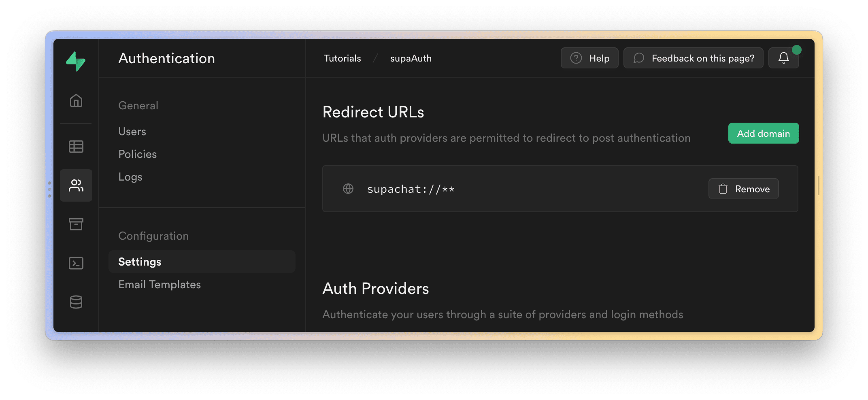Image resolution: width=868 pixels, height=400 pixels.
Task: Open the Email Templates section
Action: pyautogui.click(x=160, y=284)
